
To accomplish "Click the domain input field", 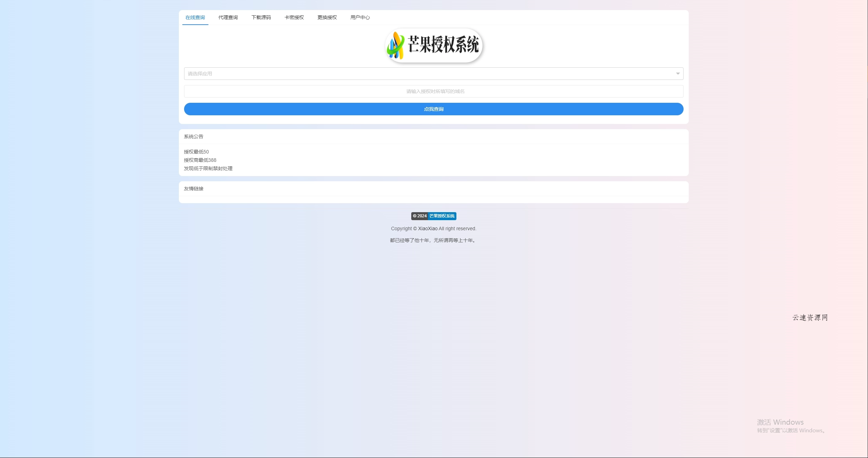I will 433,91.
